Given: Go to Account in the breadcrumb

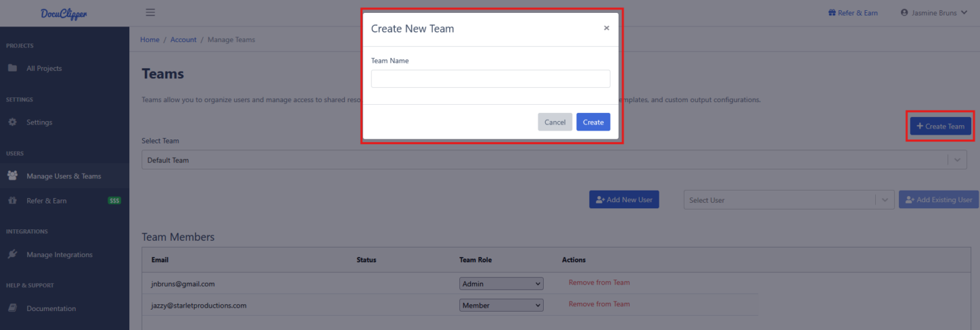Looking at the screenshot, I should click(x=183, y=39).
